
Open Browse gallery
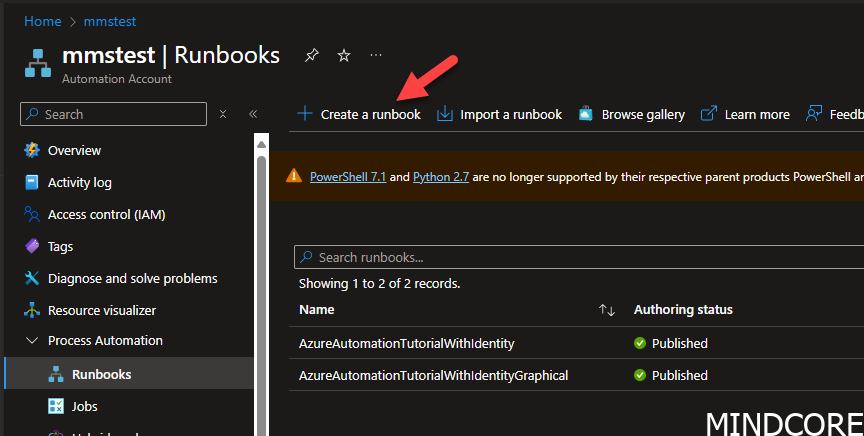click(632, 115)
